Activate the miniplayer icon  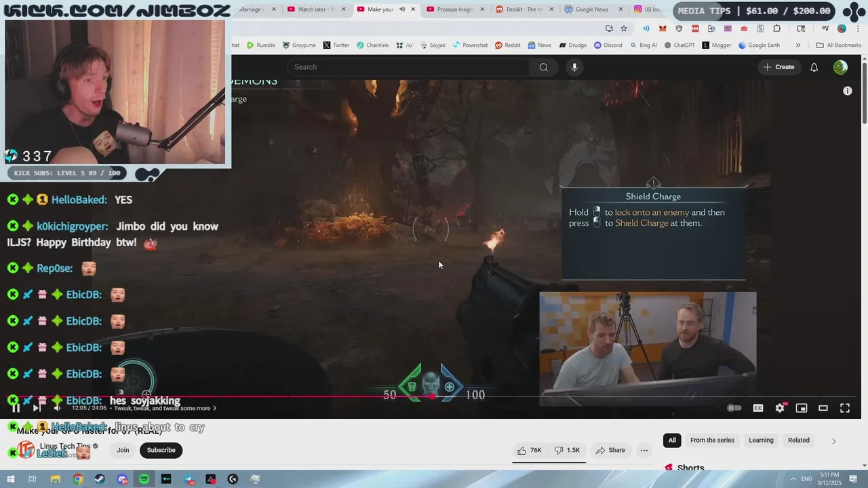(x=802, y=408)
